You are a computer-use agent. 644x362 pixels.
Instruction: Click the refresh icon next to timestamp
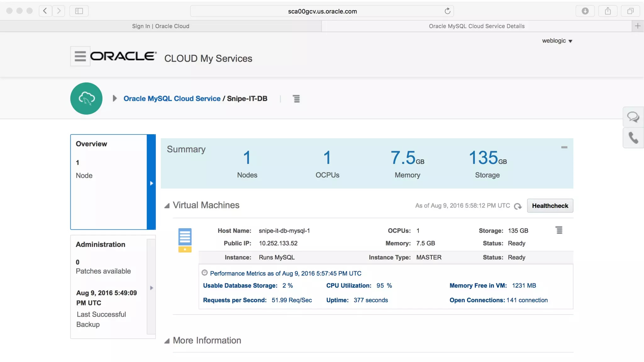coord(518,206)
